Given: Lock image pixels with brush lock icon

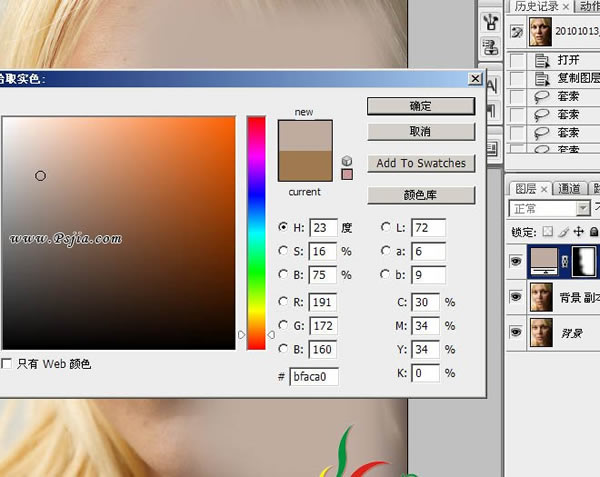Looking at the screenshot, I should (x=563, y=231).
